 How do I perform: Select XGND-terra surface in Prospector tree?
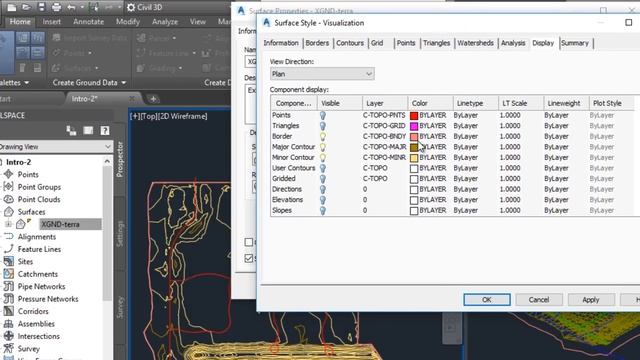pos(70,224)
